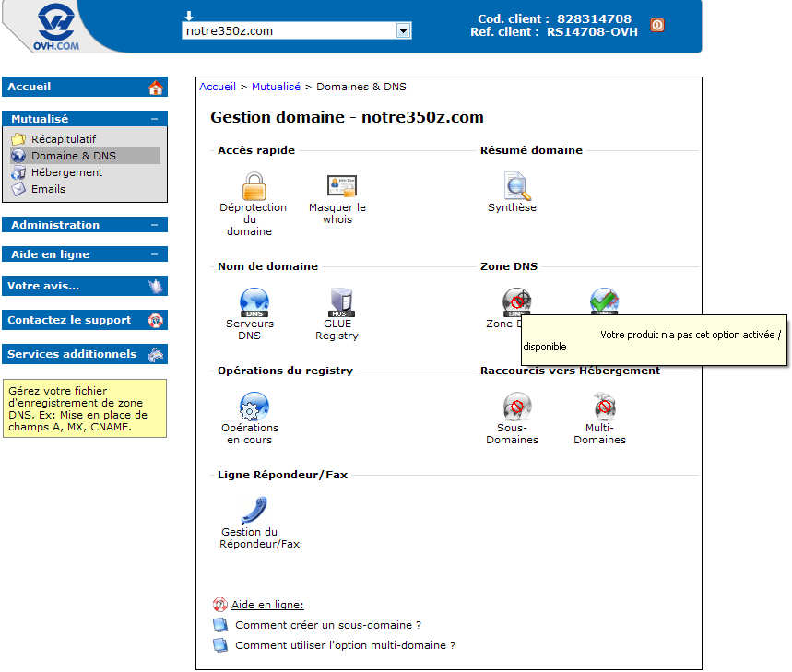Open Comment créer un sous-domaine ? guide

328,625
